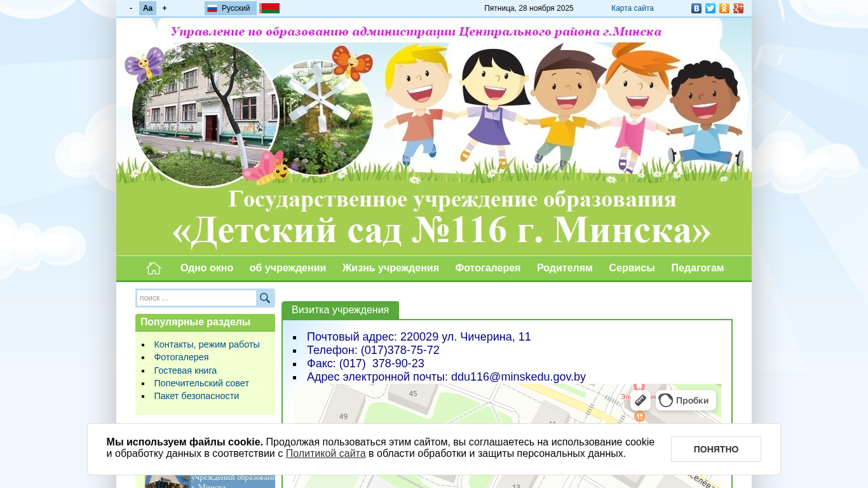
Task: Open the Сервисы menu
Action: pos(632,268)
